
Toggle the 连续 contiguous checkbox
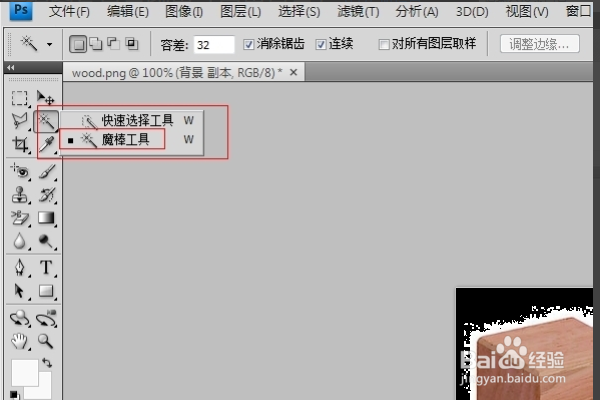pyautogui.click(x=321, y=45)
